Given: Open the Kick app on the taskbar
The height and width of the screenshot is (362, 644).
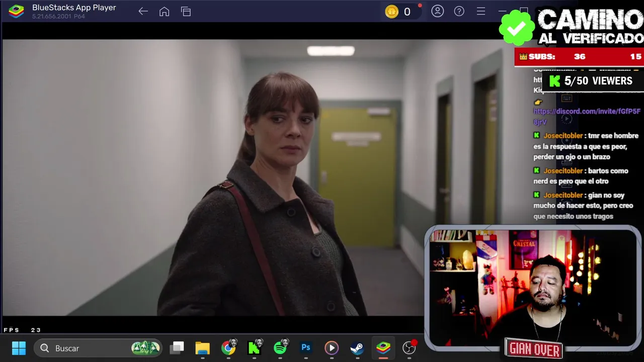Looking at the screenshot, I should [x=255, y=348].
